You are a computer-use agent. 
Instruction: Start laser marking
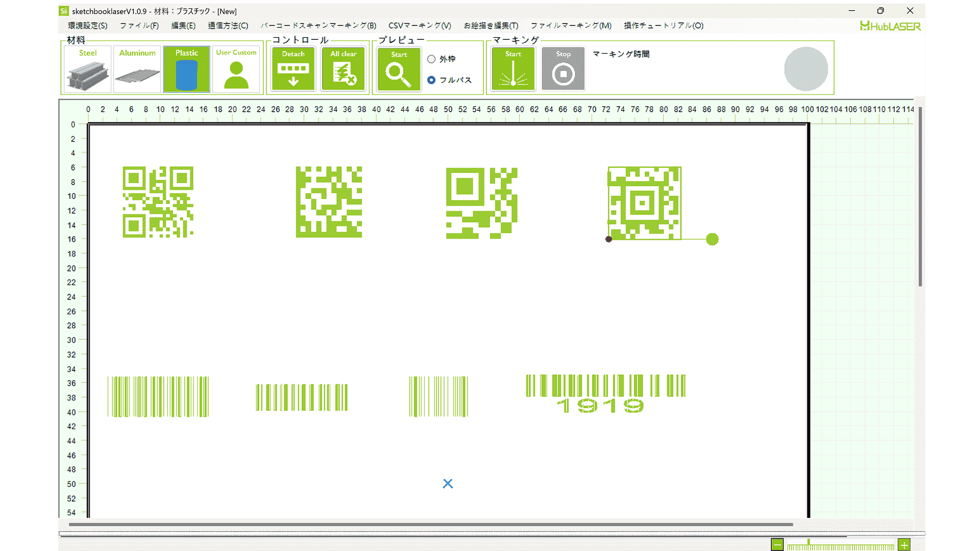513,69
